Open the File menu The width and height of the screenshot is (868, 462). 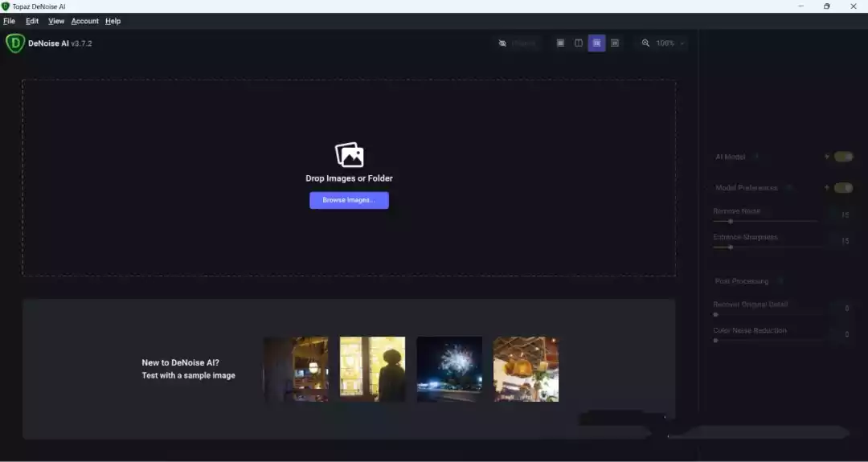point(10,21)
